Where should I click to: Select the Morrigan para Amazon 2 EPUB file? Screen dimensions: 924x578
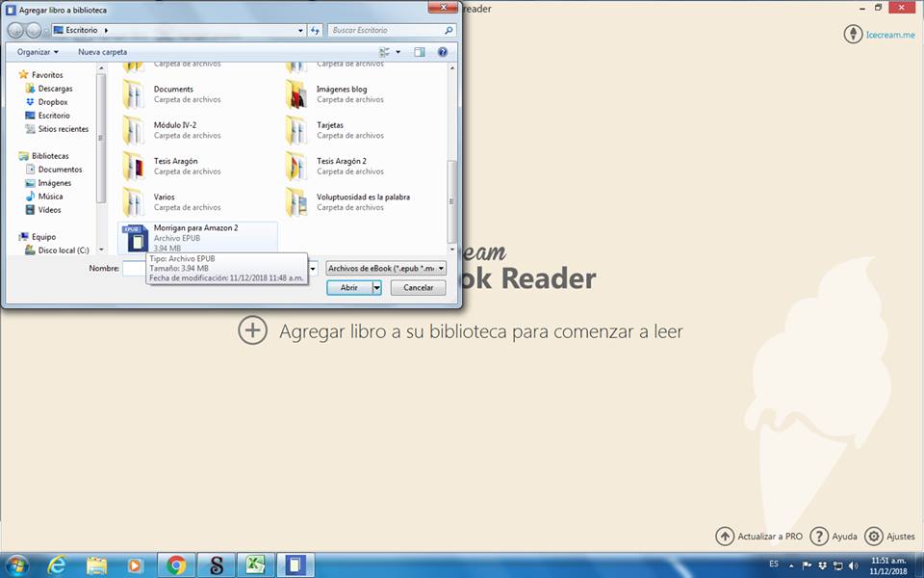tap(196, 236)
